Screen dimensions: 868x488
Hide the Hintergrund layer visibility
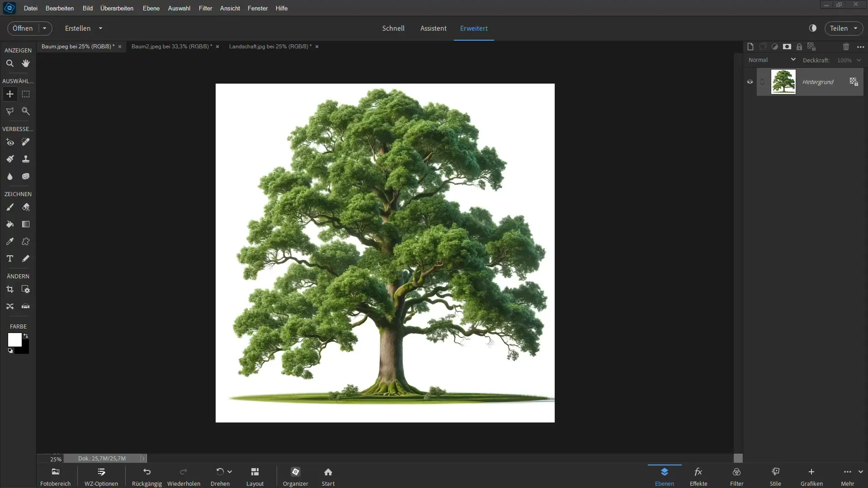tap(750, 82)
